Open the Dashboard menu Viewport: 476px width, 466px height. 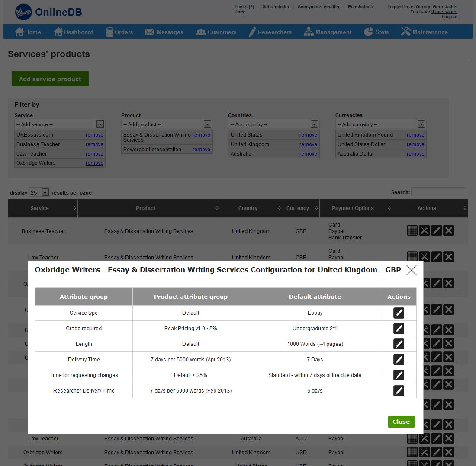pyautogui.click(x=74, y=32)
